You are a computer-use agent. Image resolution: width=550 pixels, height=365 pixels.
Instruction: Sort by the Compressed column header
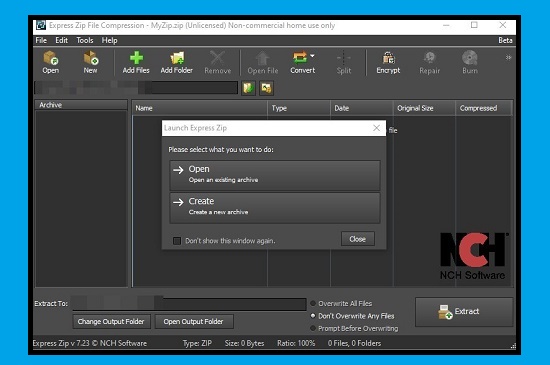[x=484, y=108]
